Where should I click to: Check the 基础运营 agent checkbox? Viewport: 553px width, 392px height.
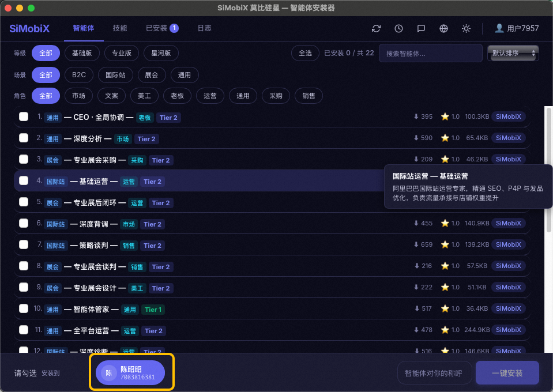coord(24,180)
